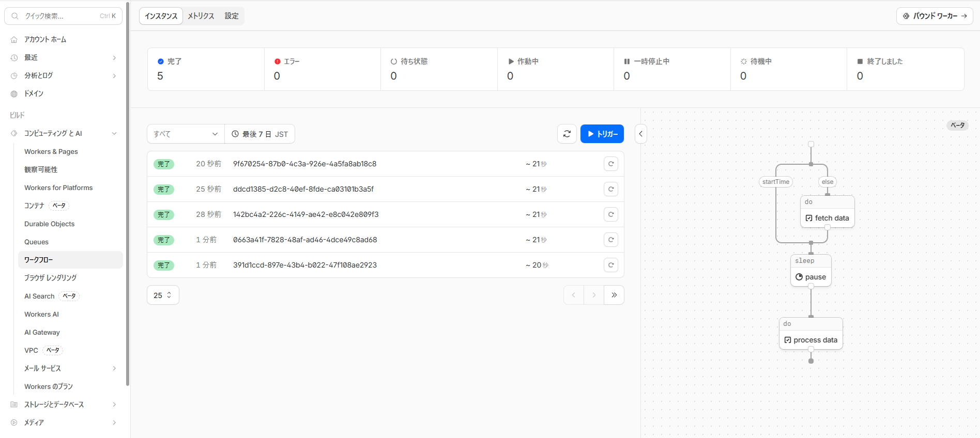Select the エラー status card
980x438 pixels.
tap(322, 69)
